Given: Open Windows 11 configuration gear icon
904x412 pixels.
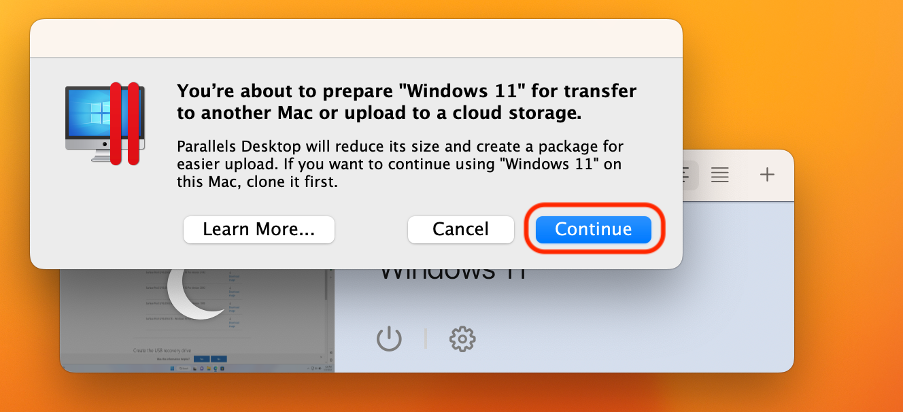Looking at the screenshot, I should (x=461, y=339).
